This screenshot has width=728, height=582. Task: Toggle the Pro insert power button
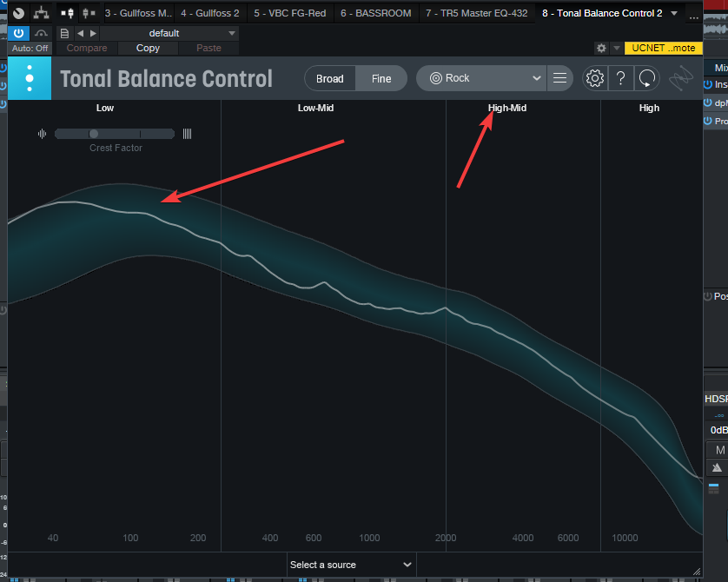tap(708, 121)
